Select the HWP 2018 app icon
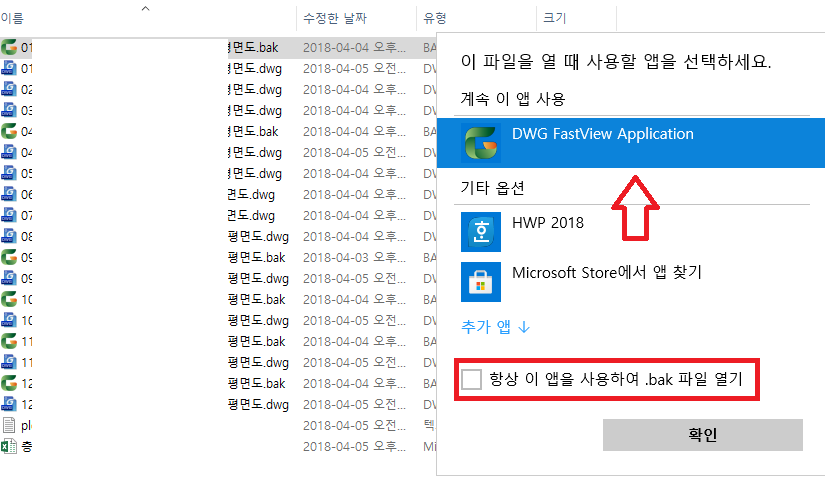The image size is (825, 494). 480,232
